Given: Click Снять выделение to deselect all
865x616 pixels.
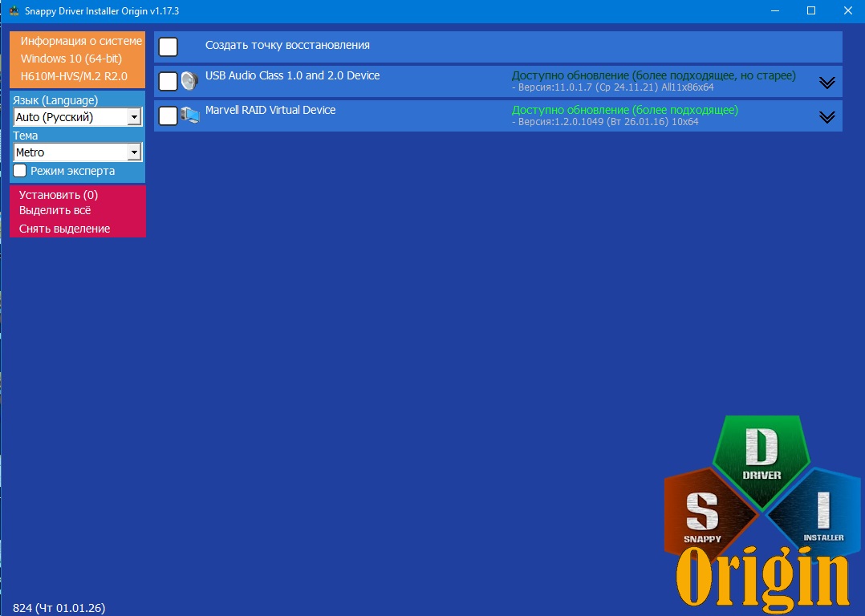Looking at the screenshot, I should [64, 229].
